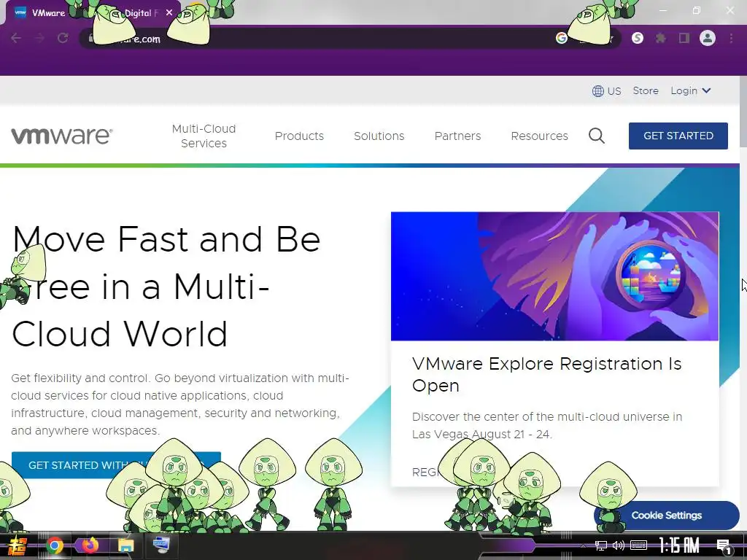The image size is (747, 560).
Task: Click the 1:15 AM taskbar clock
Action: tap(679, 545)
